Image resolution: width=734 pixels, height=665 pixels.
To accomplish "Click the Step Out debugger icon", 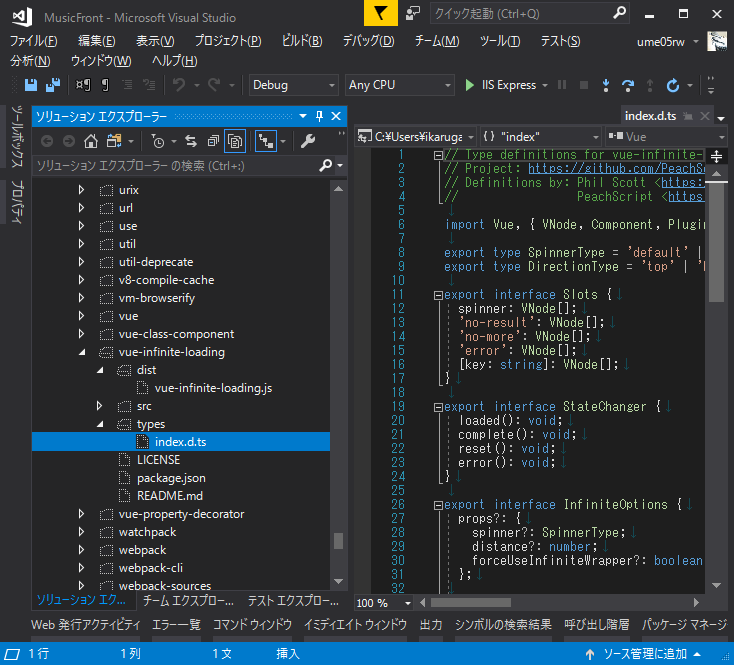I will pyautogui.click(x=650, y=85).
